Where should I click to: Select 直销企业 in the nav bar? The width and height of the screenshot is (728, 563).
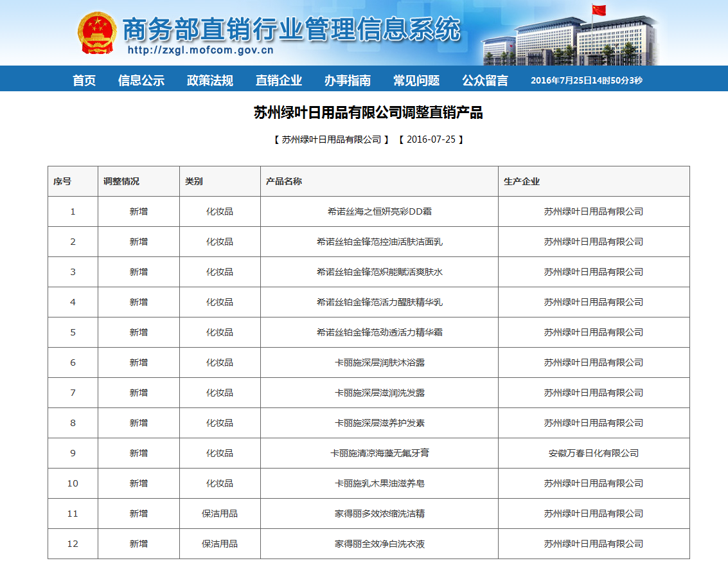279,80
